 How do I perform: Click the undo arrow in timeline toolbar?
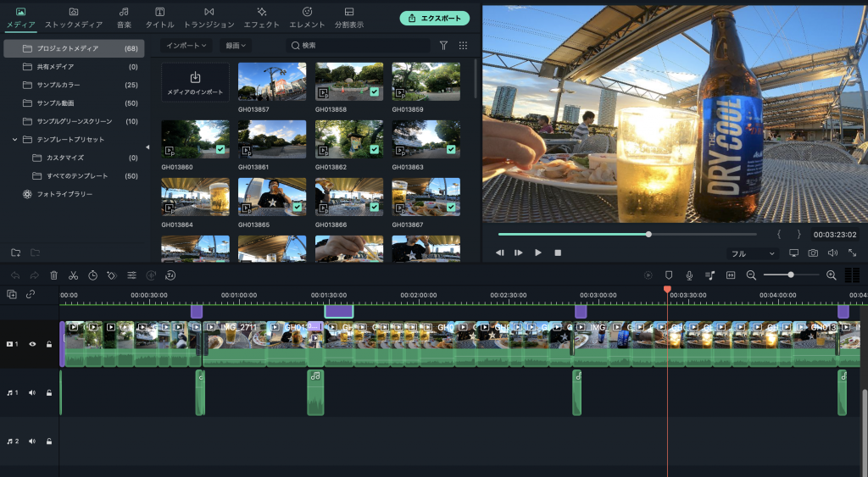tap(15, 275)
